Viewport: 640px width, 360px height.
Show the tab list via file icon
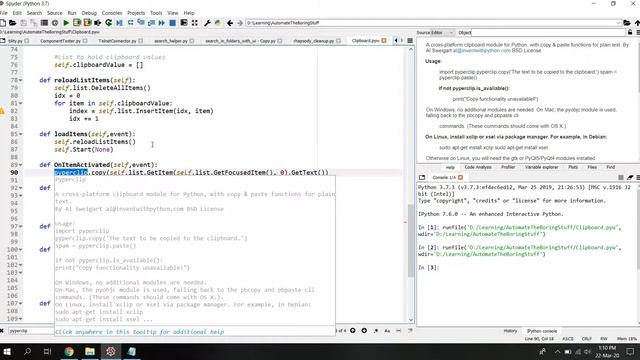pyautogui.click(x=3, y=41)
